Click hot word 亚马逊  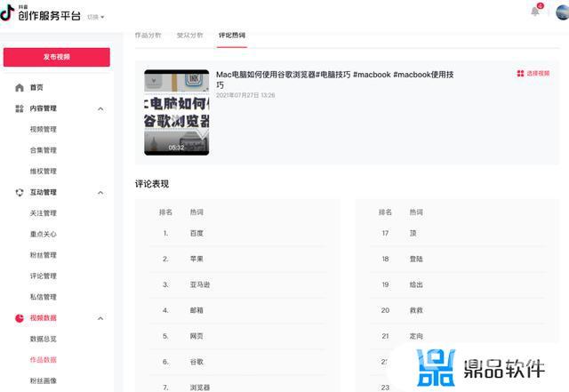click(x=200, y=284)
